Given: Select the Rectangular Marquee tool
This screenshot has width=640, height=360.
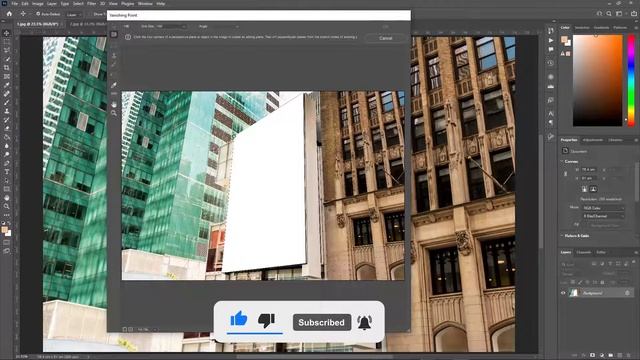Looking at the screenshot, I should (7, 42).
